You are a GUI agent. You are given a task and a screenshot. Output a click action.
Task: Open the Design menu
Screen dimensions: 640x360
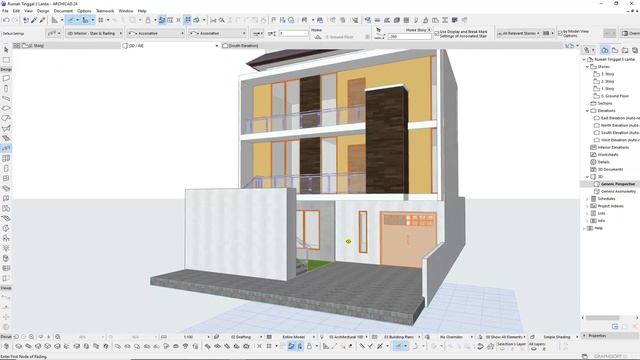pos(43,11)
